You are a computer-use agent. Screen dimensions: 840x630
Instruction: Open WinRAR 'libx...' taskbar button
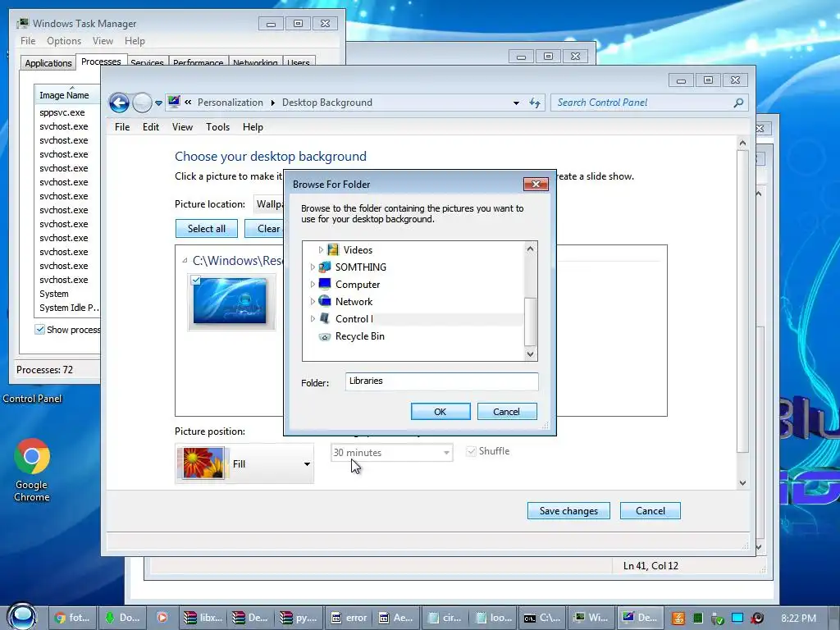203,617
